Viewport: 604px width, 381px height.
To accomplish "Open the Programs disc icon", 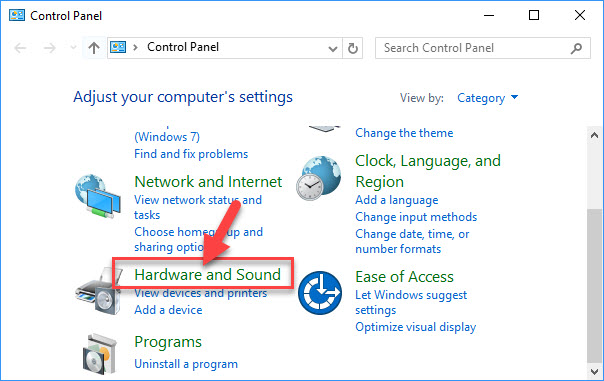I will (99, 354).
